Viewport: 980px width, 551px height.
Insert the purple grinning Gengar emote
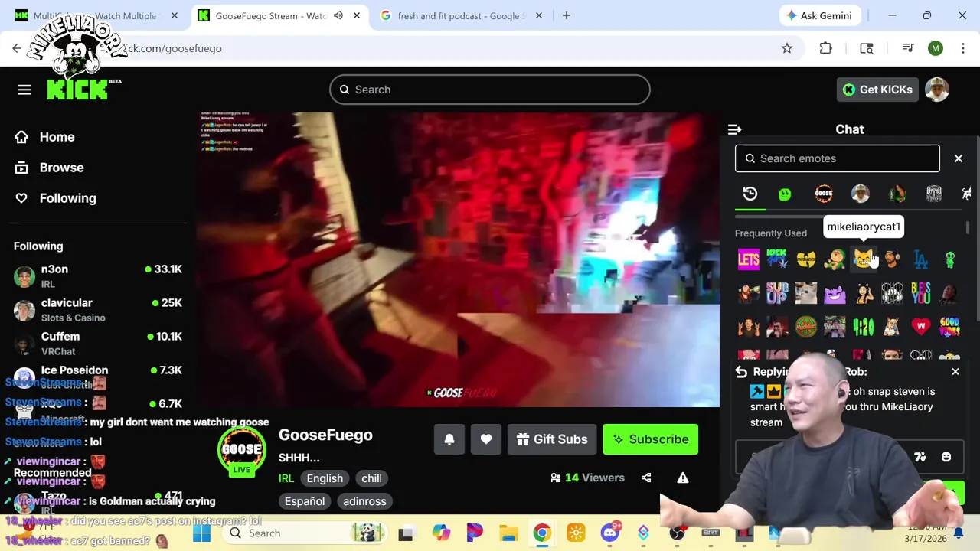click(835, 293)
